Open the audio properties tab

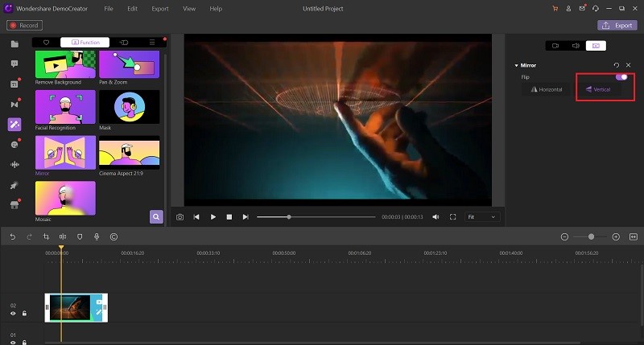576,46
